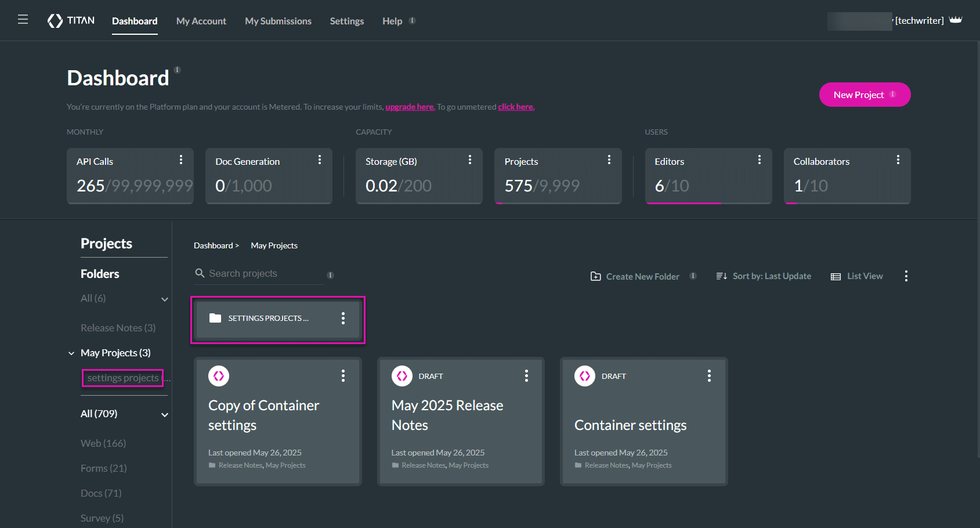Change Sort by: Last Update order
This screenshot has height=528, width=980.
764,276
